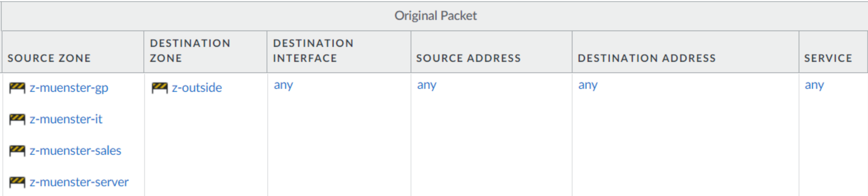Viewport: 868px width, 196px height.
Task: Click the zone icon beside z-muenster-it
Action: coord(17,119)
